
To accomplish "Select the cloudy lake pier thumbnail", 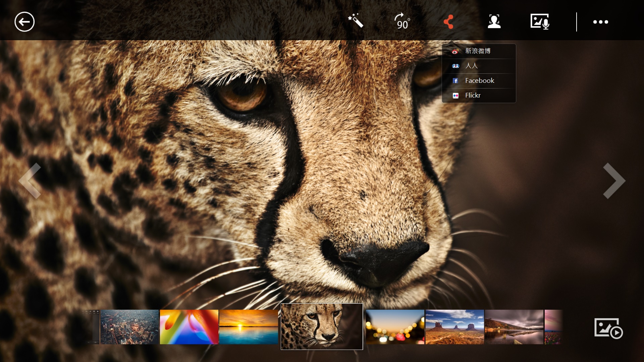I will coord(514,327).
